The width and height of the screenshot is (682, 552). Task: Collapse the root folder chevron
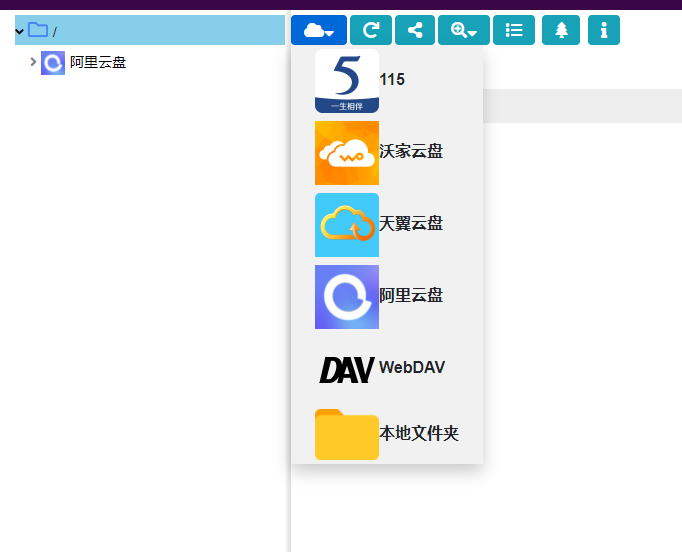coord(19,31)
